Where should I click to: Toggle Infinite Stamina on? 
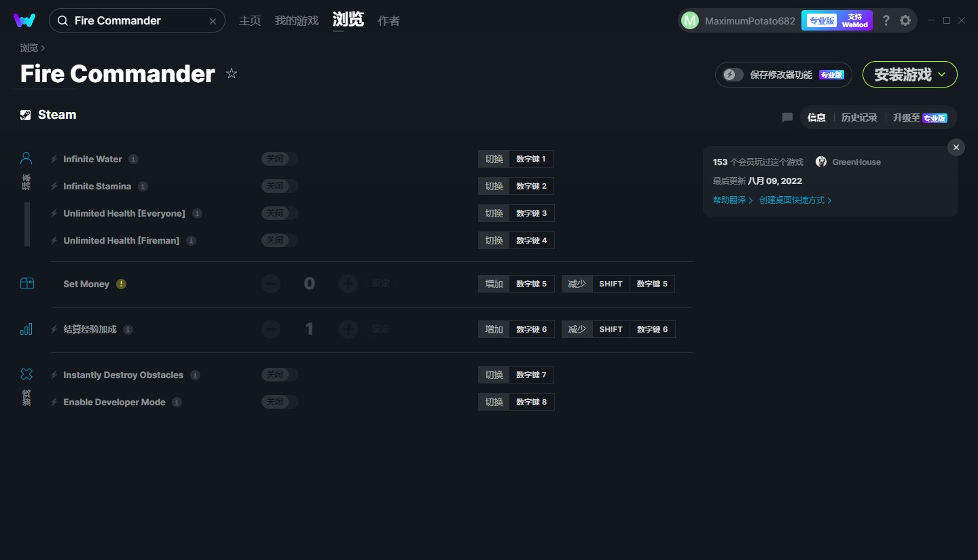(280, 186)
